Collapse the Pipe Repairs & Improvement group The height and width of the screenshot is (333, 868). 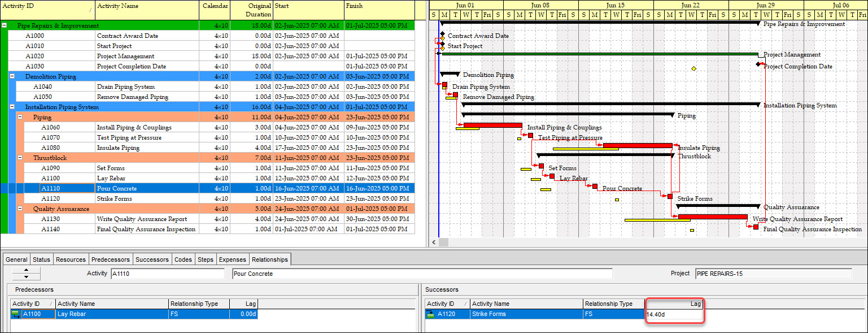pyautogui.click(x=5, y=25)
